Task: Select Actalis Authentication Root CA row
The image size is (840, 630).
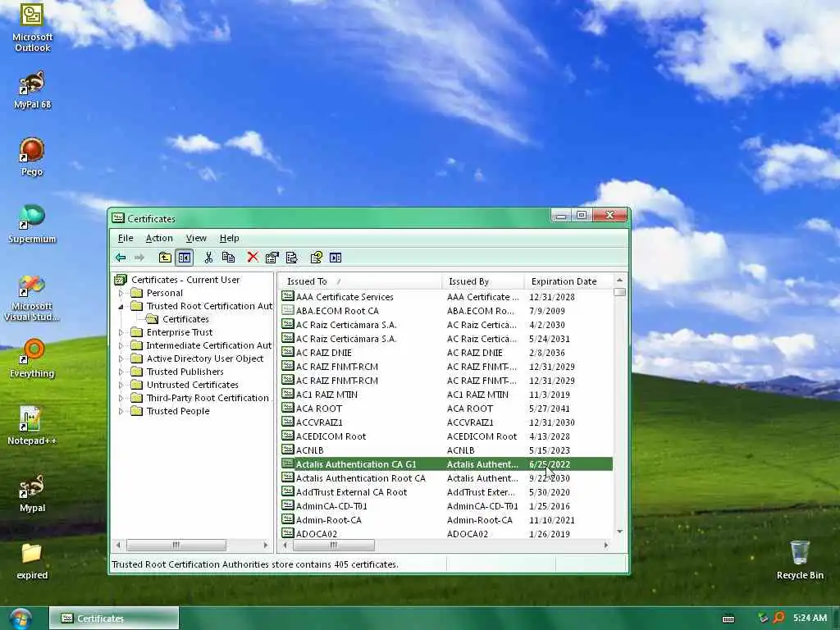Action: coord(446,478)
